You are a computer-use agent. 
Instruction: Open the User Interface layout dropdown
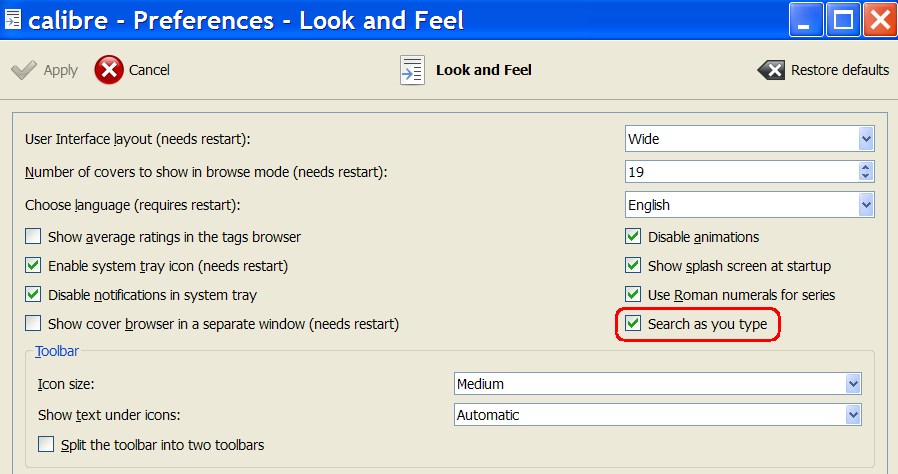866,139
